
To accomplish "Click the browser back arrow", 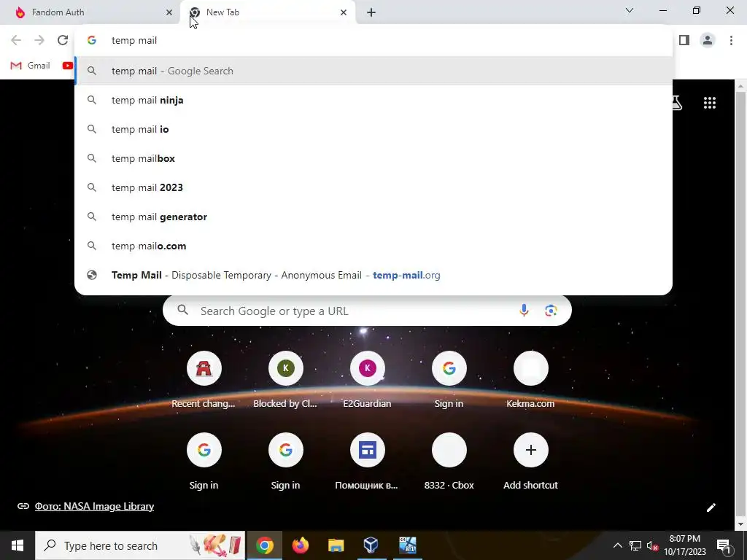I will (16, 41).
